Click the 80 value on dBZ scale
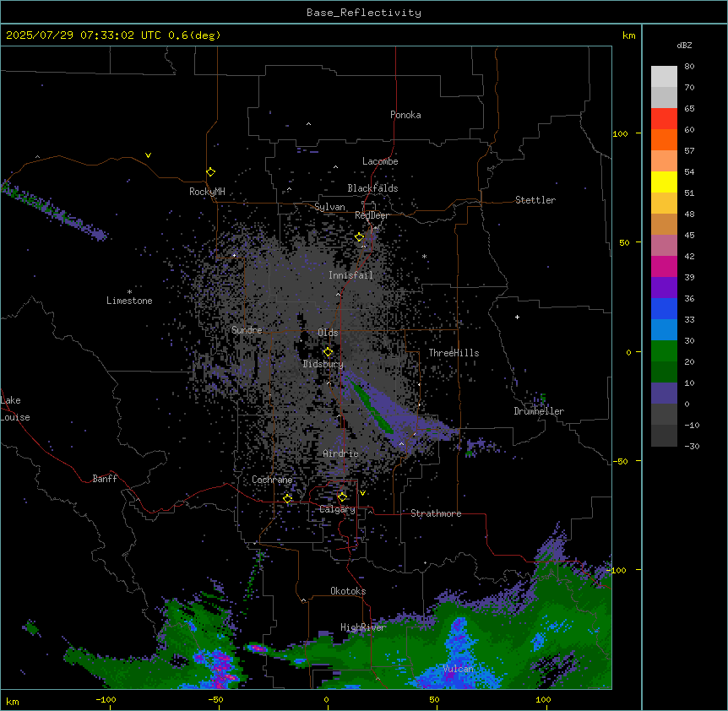Viewport: 728px width, 711px height. click(689, 67)
